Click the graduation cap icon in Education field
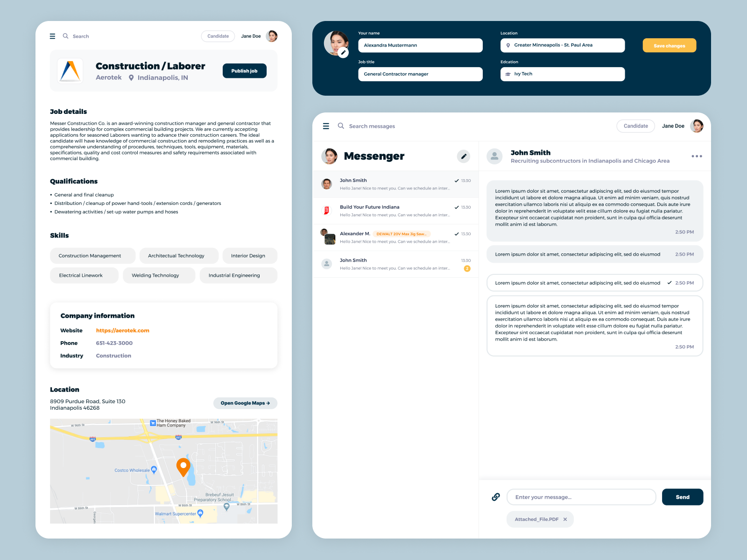747x560 pixels. [508, 74]
